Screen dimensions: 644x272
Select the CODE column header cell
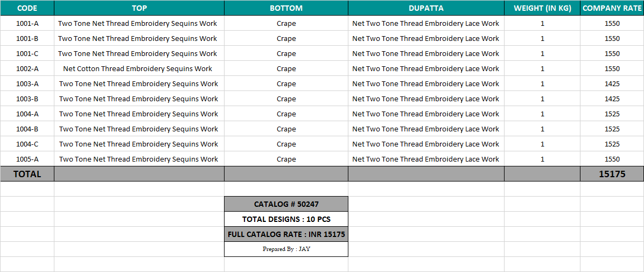pyautogui.click(x=27, y=8)
